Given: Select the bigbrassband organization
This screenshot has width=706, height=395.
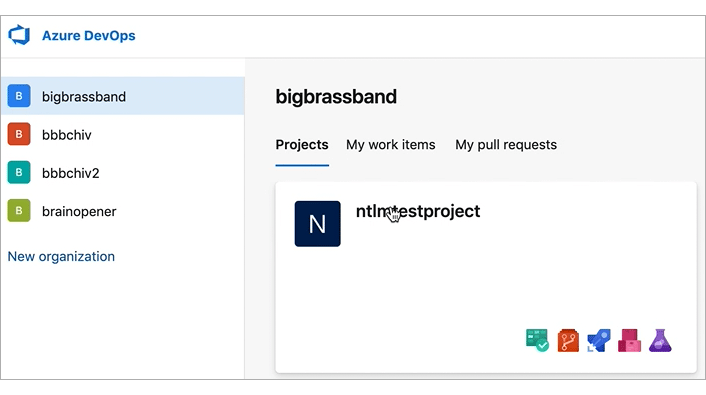Looking at the screenshot, I should (x=122, y=96).
